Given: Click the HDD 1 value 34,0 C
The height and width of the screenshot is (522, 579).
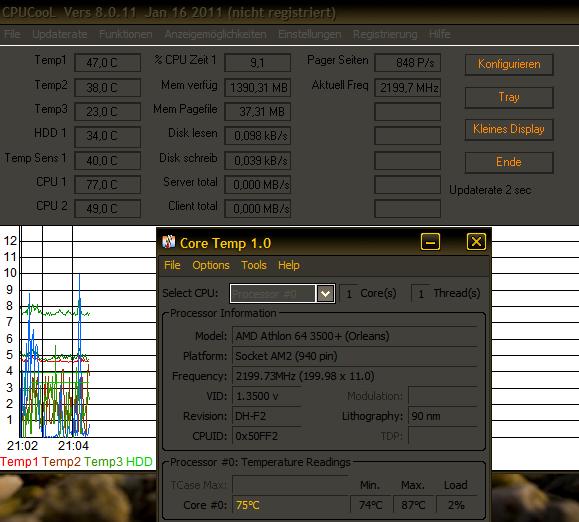Looking at the screenshot, I should 107,136.
